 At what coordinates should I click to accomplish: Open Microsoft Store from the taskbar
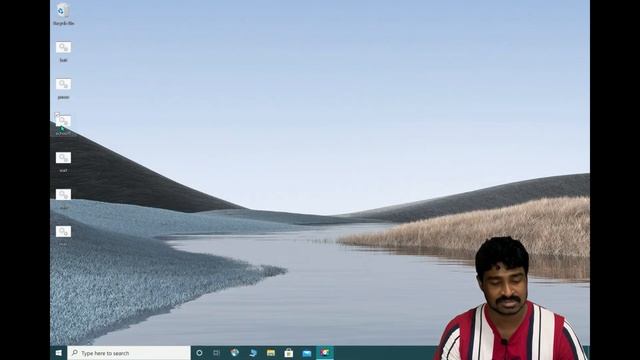click(x=289, y=353)
